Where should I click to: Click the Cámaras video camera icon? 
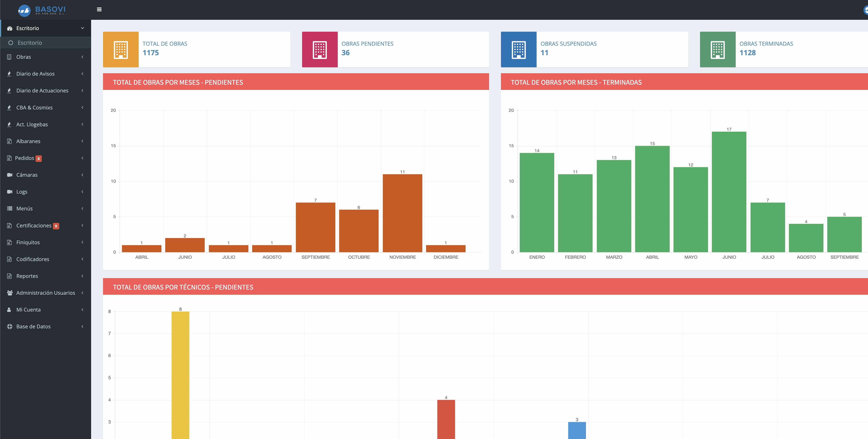coord(10,175)
